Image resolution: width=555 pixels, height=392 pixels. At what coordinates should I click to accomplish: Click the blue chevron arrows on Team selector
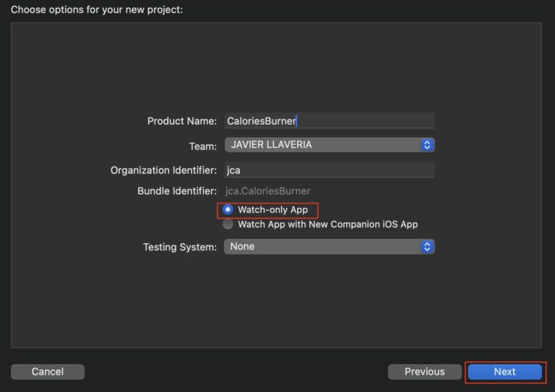click(427, 145)
